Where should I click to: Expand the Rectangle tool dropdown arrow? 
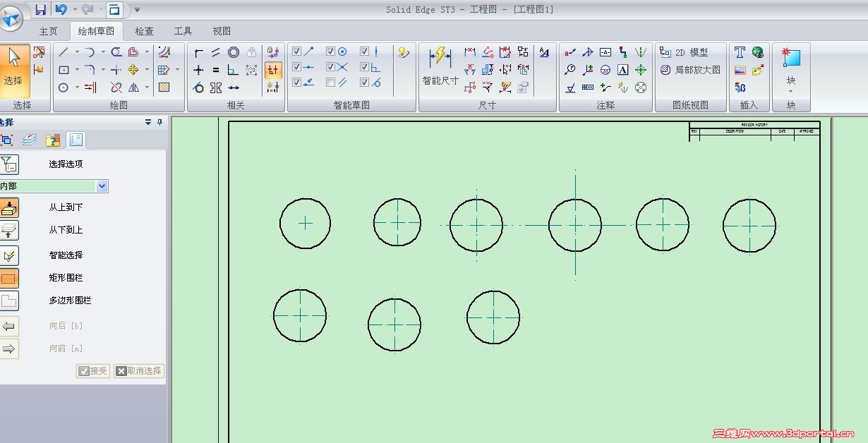(x=77, y=70)
